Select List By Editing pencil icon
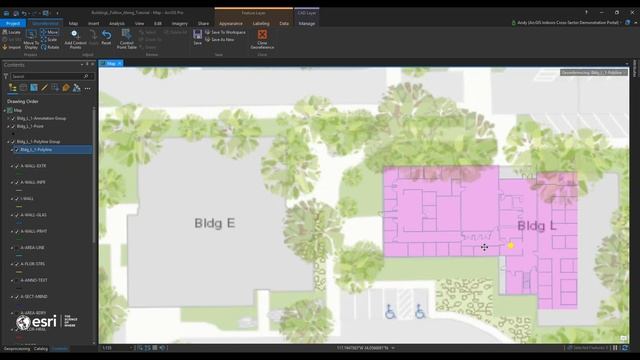The height and width of the screenshot is (360, 640). point(44,88)
